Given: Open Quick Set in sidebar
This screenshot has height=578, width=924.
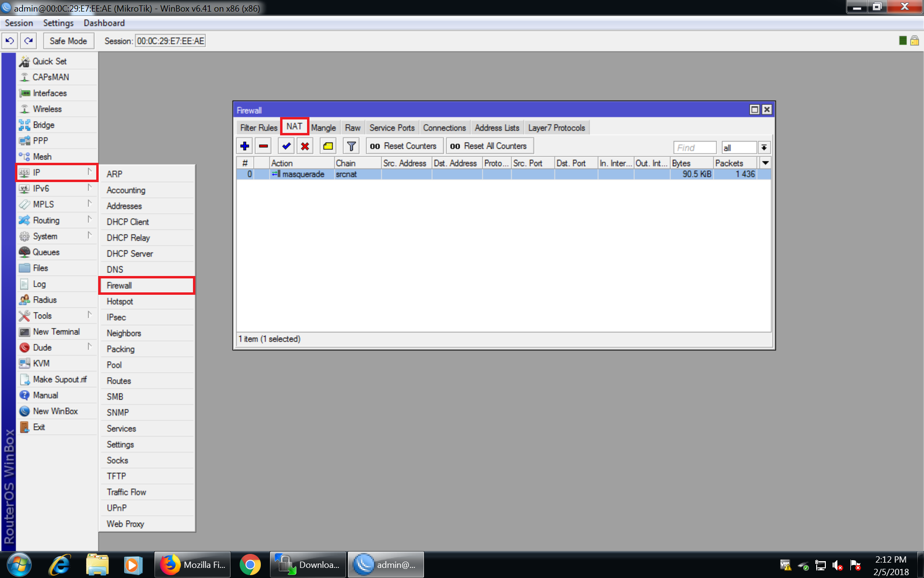Looking at the screenshot, I should (x=57, y=61).
